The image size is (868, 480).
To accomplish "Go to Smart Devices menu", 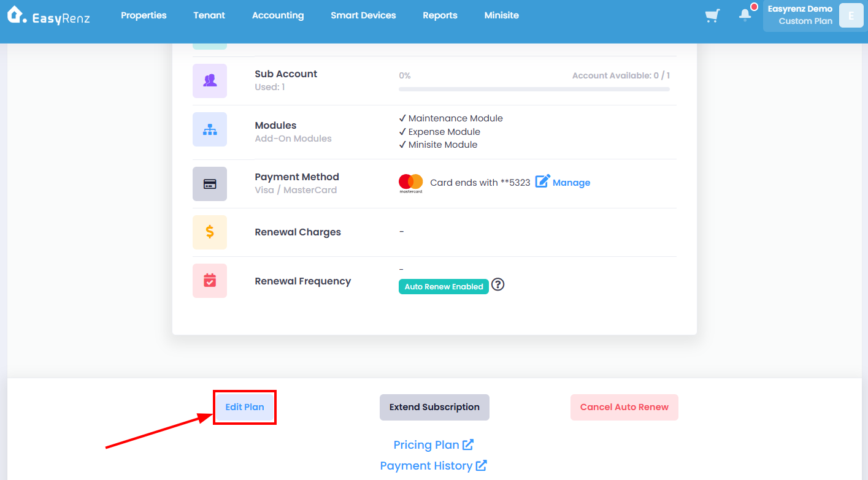I will click(x=363, y=15).
